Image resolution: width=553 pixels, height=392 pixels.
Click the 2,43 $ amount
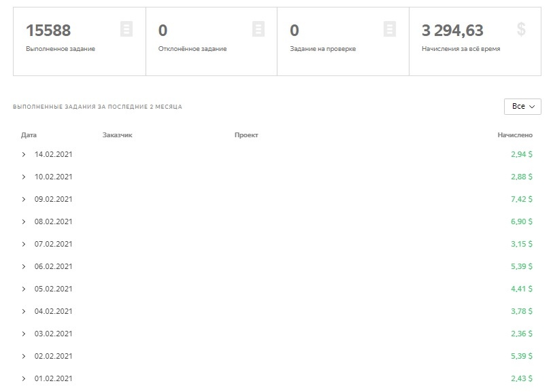pyautogui.click(x=522, y=378)
